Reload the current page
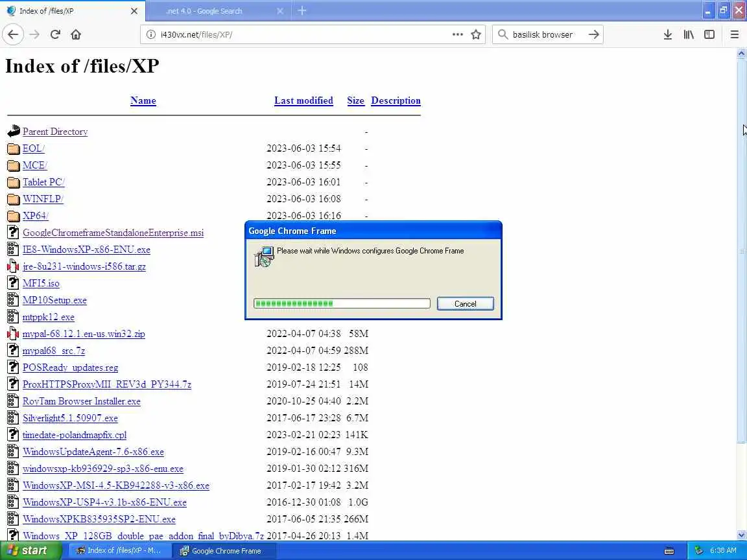The height and width of the screenshot is (560, 747). 55,34
